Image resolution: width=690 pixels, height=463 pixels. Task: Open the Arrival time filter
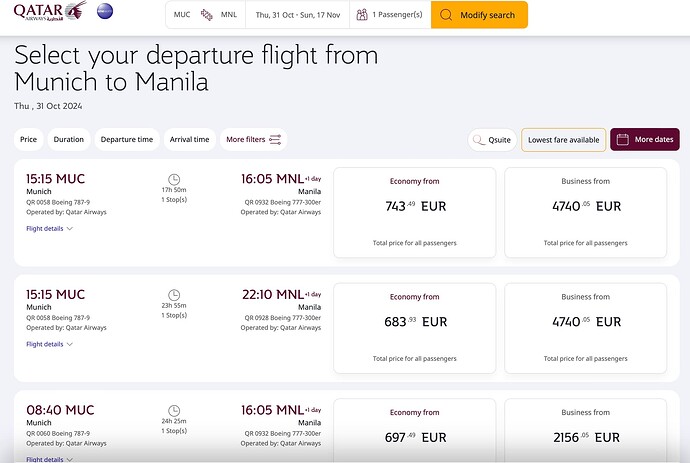190,140
